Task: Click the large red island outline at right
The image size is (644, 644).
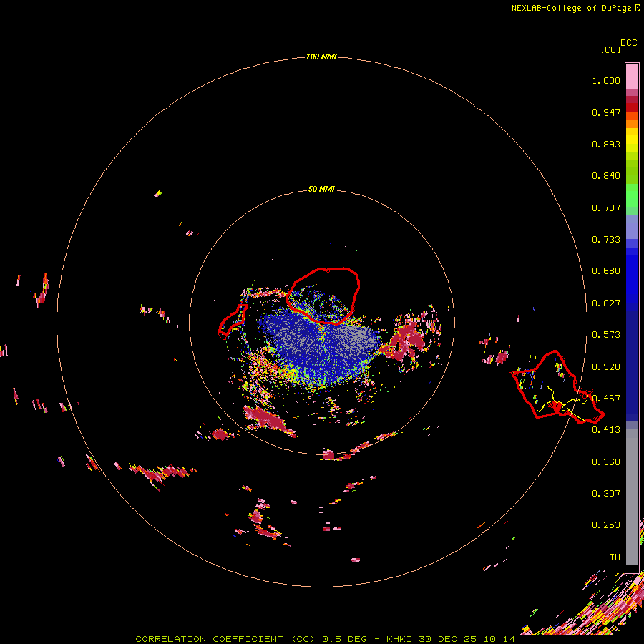Action: [x=557, y=387]
